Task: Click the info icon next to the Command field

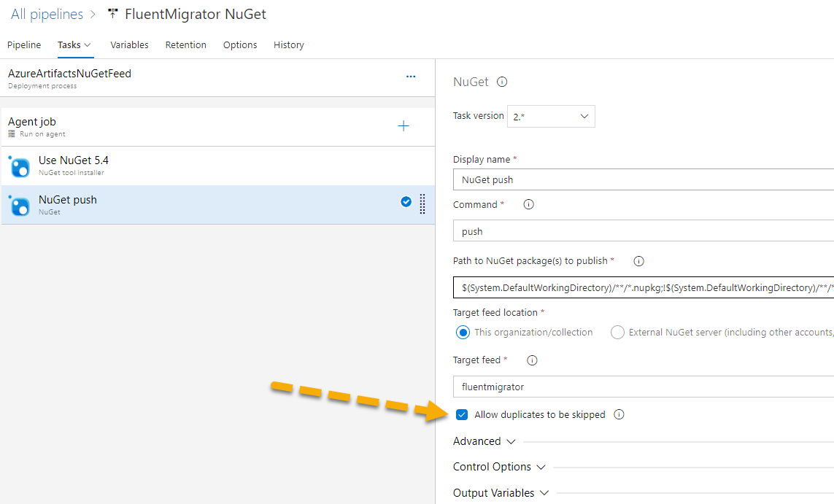Action: coord(528,204)
